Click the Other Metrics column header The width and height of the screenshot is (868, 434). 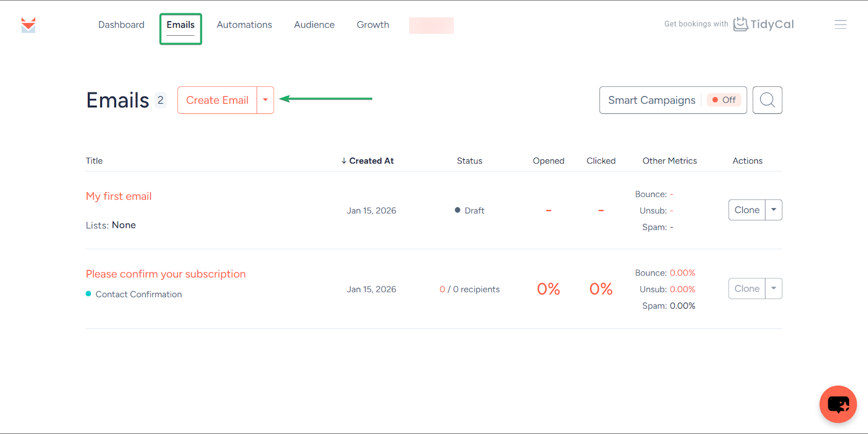pyautogui.click(x=669, y=161)
